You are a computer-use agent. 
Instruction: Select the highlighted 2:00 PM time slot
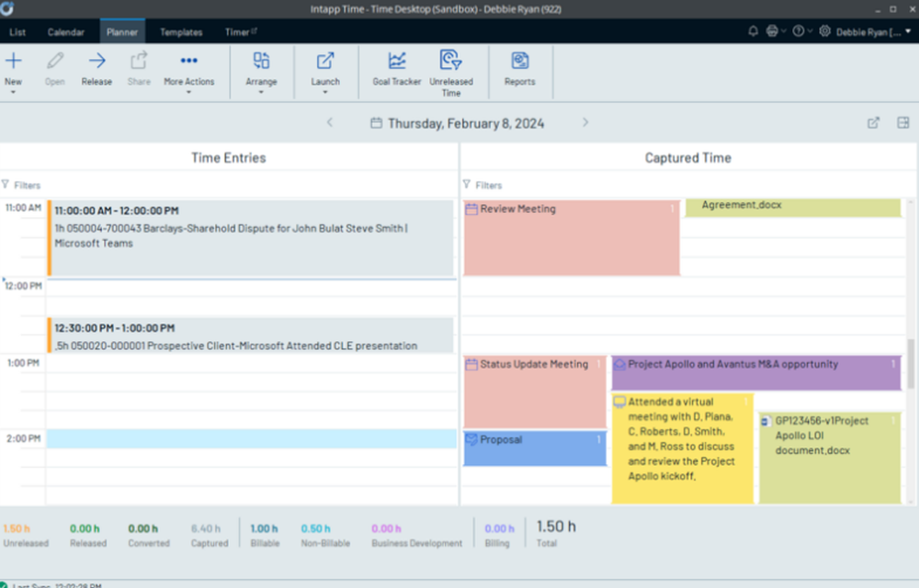click(x=252, y=438)
